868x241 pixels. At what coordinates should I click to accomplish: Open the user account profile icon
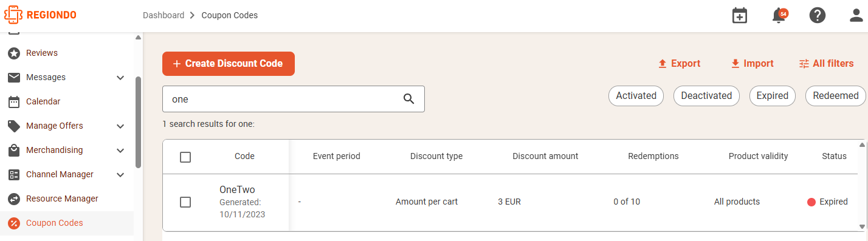click(856, 16)
